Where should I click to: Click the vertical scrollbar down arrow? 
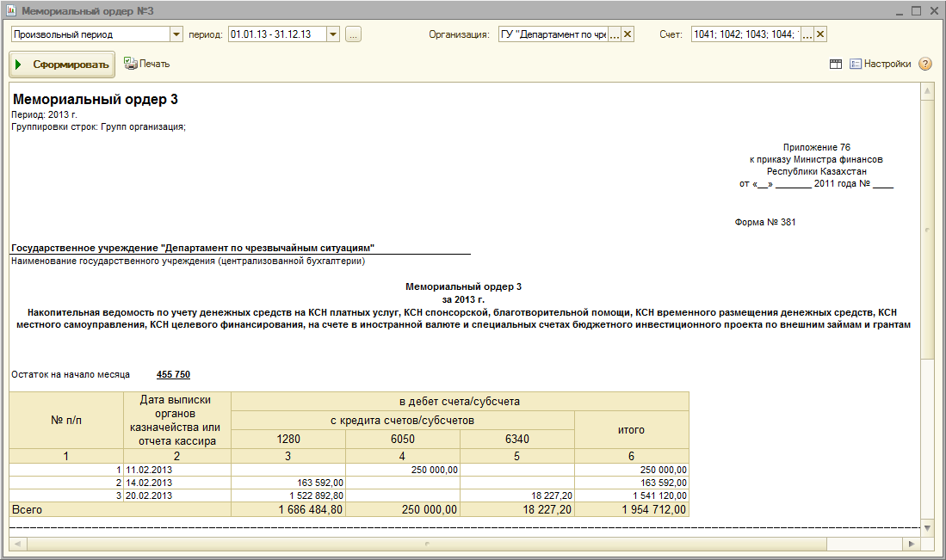[x=927, y=527]
